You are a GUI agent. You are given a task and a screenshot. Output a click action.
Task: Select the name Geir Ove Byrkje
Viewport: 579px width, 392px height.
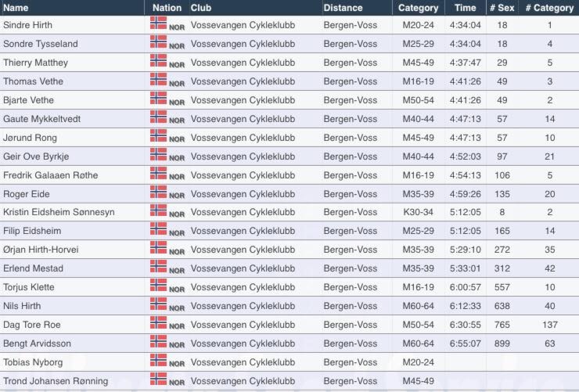click(36, 156)
